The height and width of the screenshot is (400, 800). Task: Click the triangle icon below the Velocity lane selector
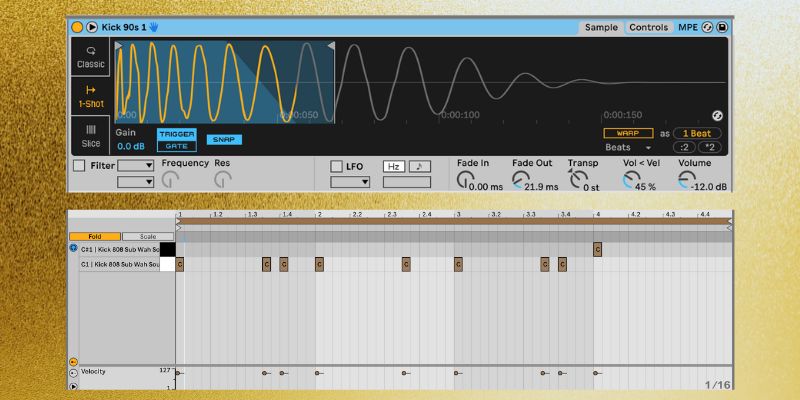pyautogui.click(x=73, y=386)
